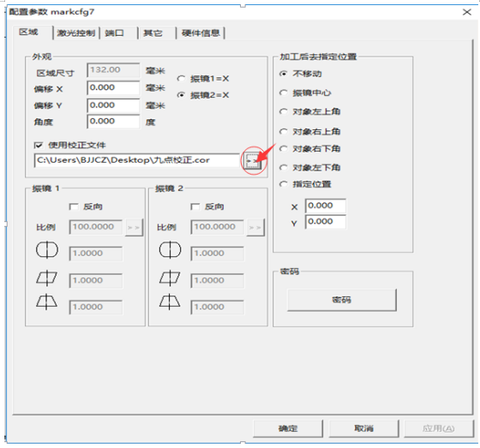Click the 偏移 X input field
The height and width of the screenshot is (448, 480).
pos(113,88)
